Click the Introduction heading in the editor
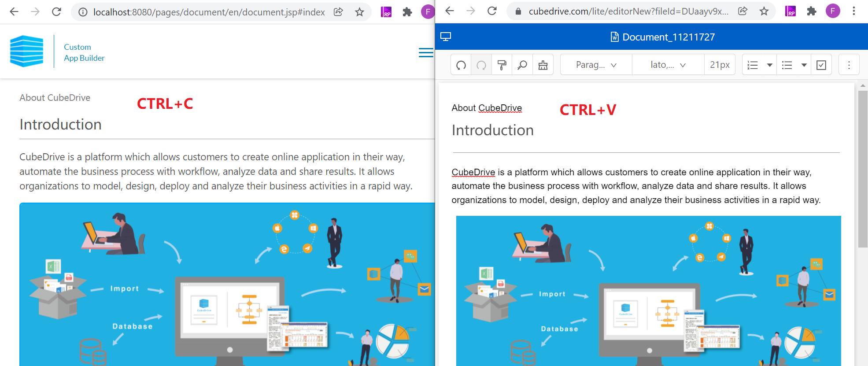 [493, 130]
